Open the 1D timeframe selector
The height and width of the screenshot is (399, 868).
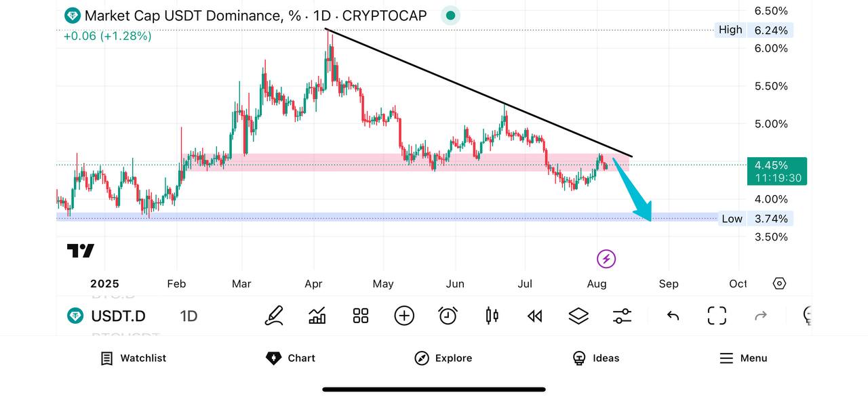(189, 316)
